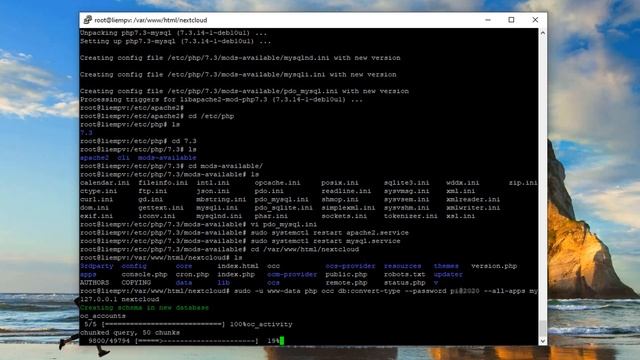Click 'tokenizer.ini' in the listing
Screen dimensions: 640x360
click(411, 216)
